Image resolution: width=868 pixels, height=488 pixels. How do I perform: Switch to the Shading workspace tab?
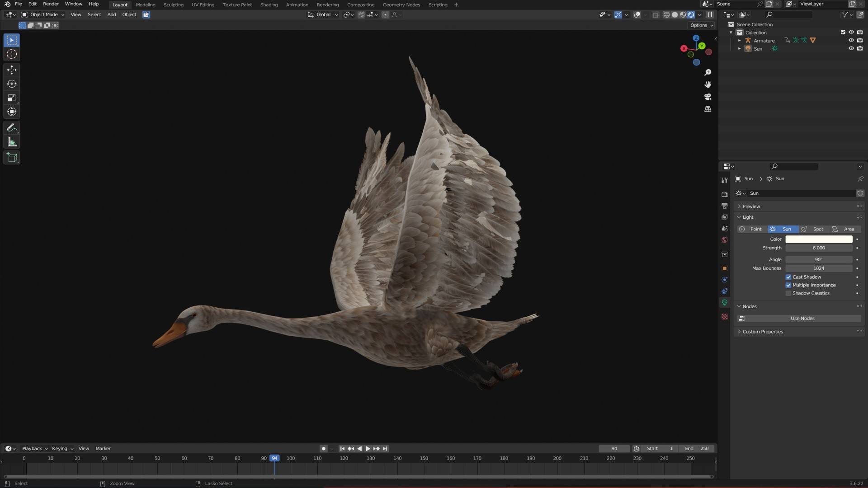269,5
